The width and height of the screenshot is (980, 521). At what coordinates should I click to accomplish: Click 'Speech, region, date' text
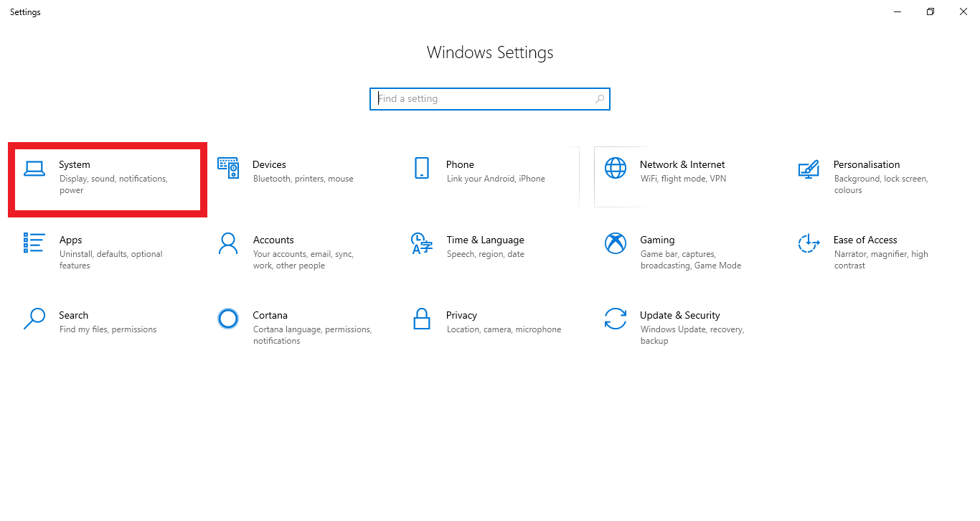coord(486,254)
